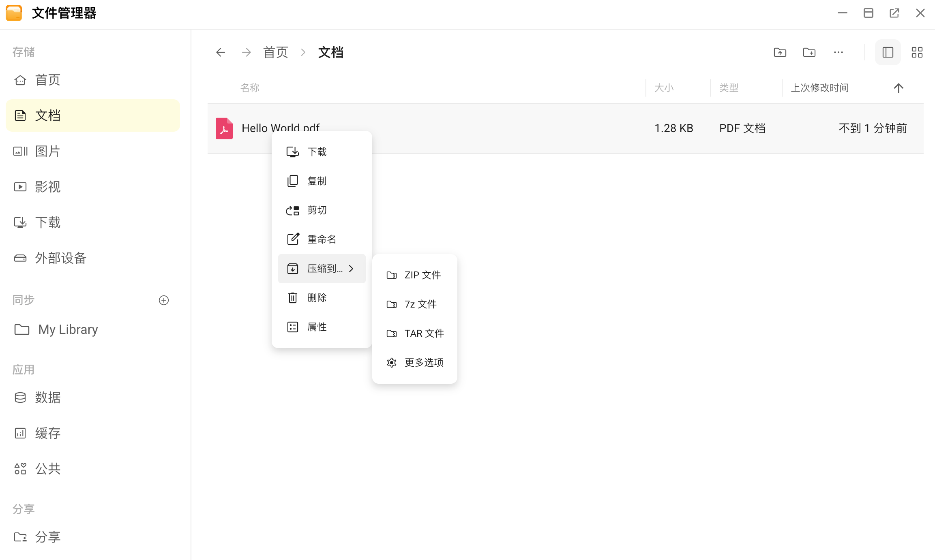Compress to 7z 文件
The height and width of the screenshot is (560, 935).
coord(415,304)
